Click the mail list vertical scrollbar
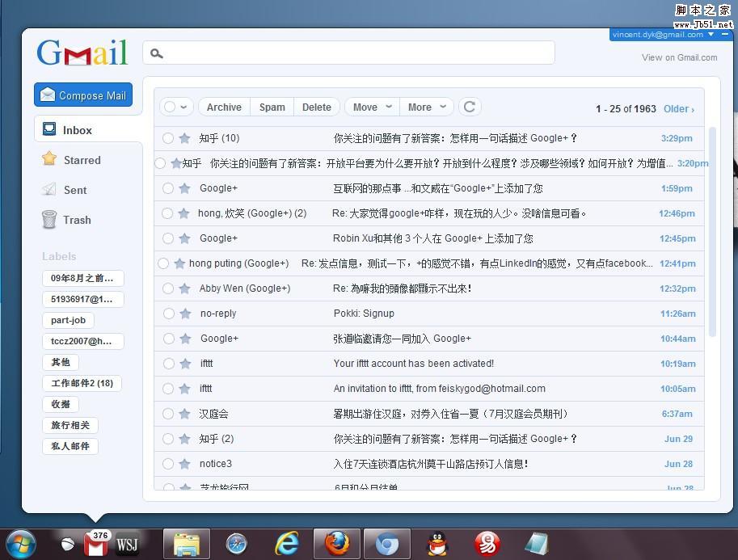This screenshot has width=738, height=560. point(712,232)
